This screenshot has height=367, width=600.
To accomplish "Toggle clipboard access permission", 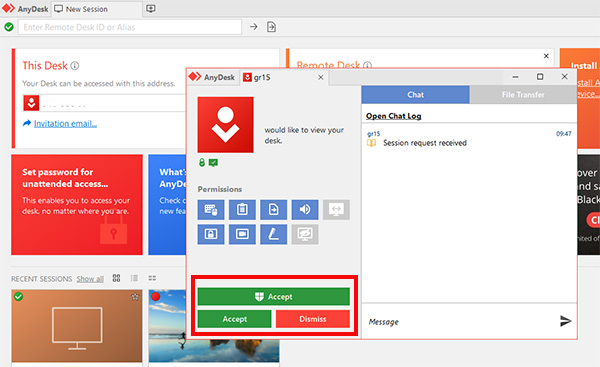I will [x=242, y=210].
